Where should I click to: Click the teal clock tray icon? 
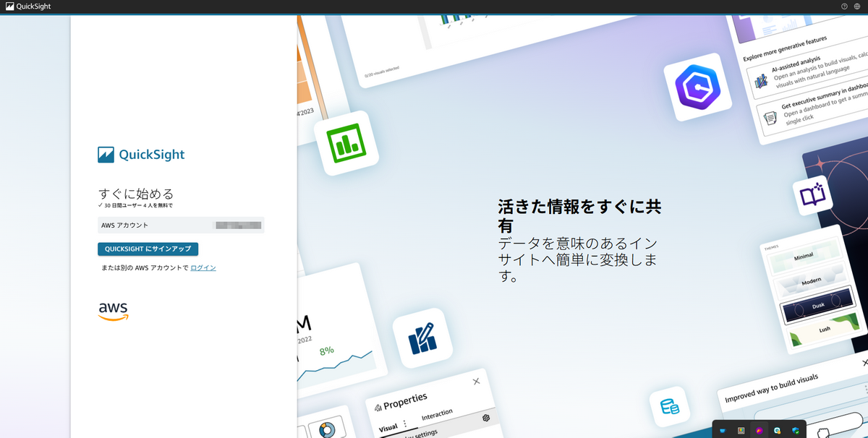click(x=777, y=430)
